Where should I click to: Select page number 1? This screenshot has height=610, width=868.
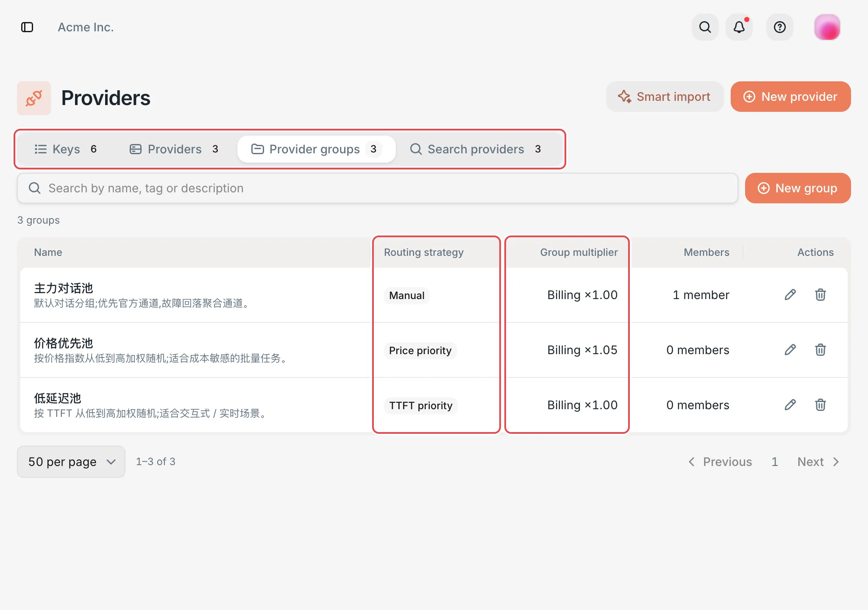[x=775, y=462]
